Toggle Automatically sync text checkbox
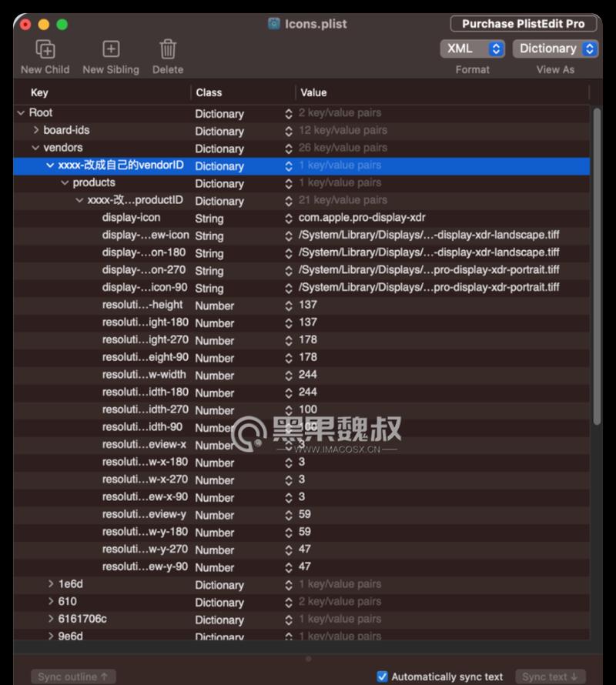 click(x=383, y=677)
